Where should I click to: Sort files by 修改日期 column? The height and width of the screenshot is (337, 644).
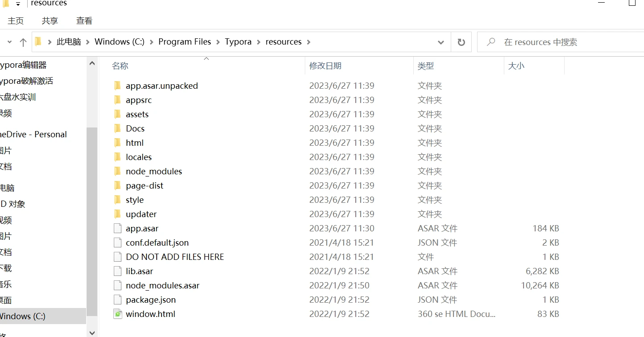tap(325, 66)
